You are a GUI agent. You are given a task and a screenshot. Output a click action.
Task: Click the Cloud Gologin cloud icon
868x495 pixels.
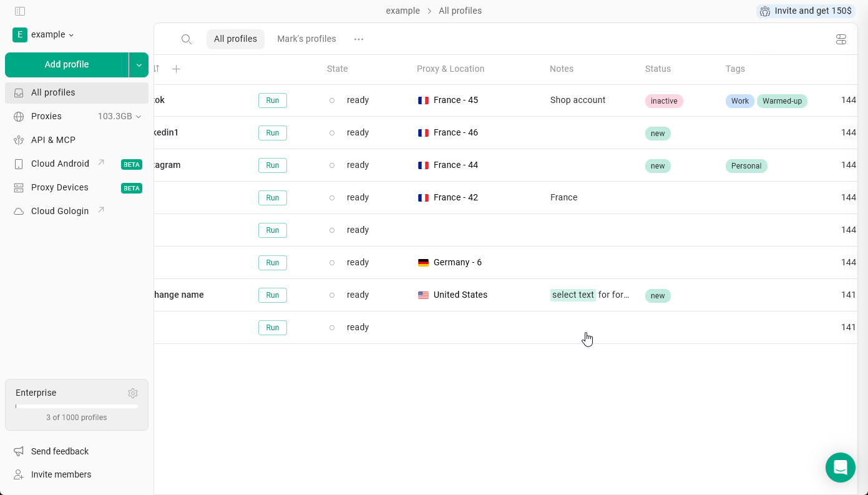coord(19,212)
